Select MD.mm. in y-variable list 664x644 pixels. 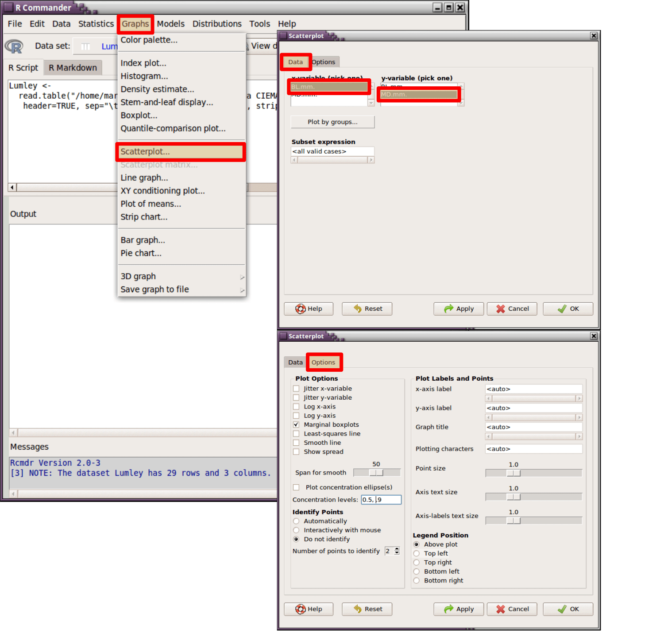click(419, 94)
